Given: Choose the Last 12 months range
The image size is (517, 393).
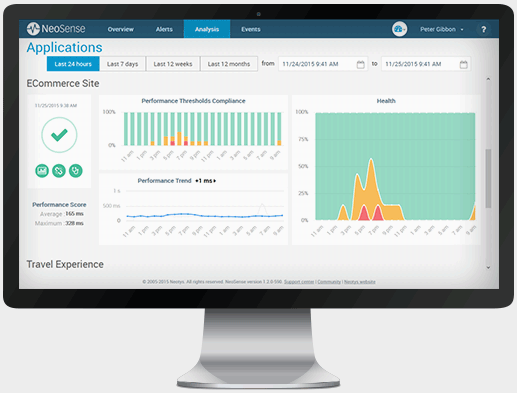Looking at the screenshot, I should (229, 64).
